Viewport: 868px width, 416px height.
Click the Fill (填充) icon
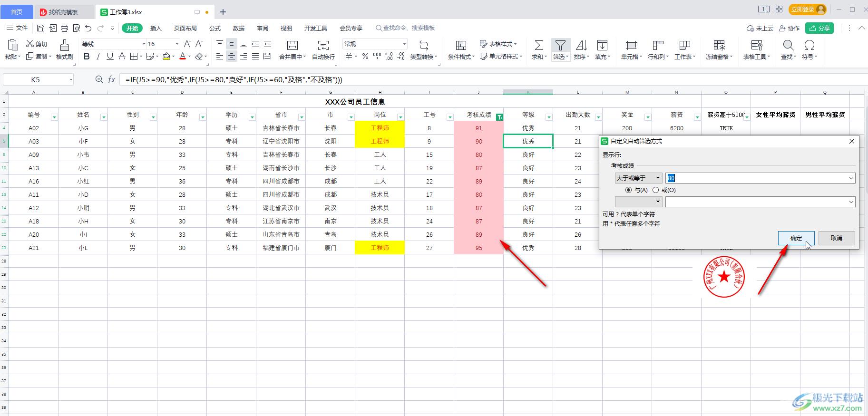click(x=602, y=45)
